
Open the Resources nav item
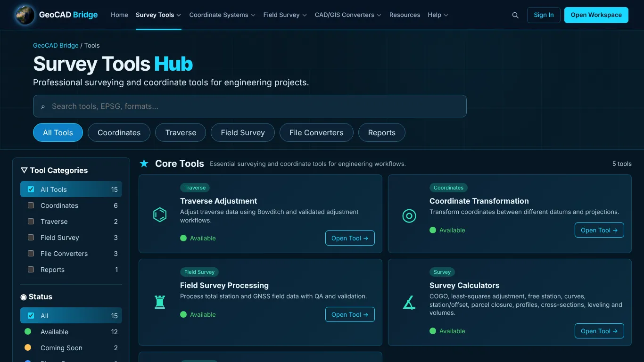pyautogui.click(x=405, y=15)
